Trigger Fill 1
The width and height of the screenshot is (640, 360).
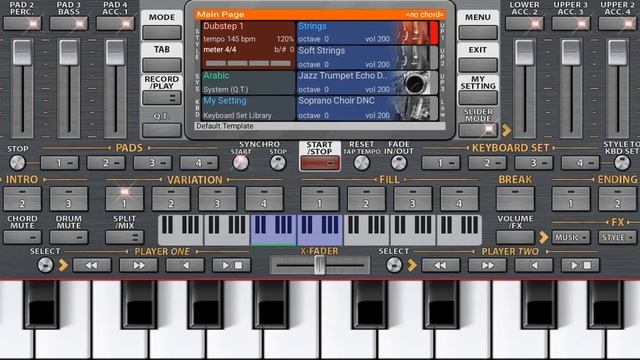tap(320, 199)
